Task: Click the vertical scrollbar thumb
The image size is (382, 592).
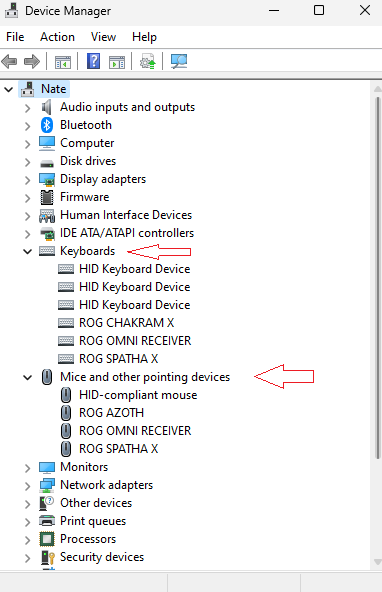Action: tap(377, 278)
